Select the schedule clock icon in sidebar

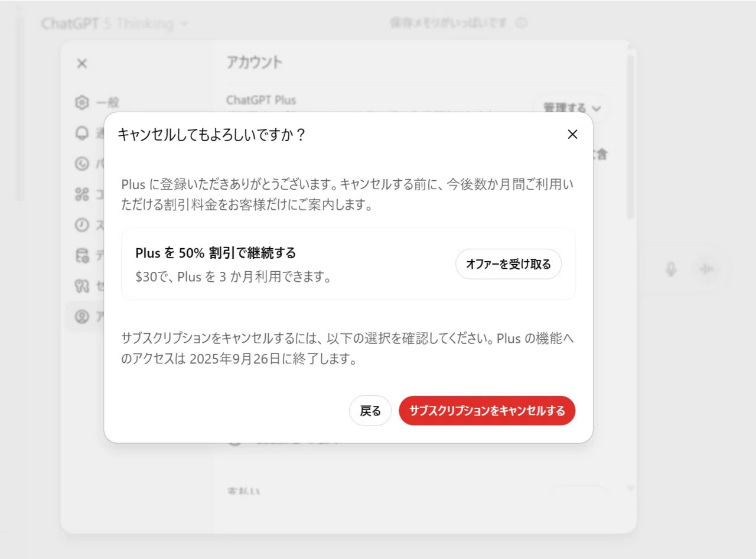pyautogui.click(x=82, y=225)
